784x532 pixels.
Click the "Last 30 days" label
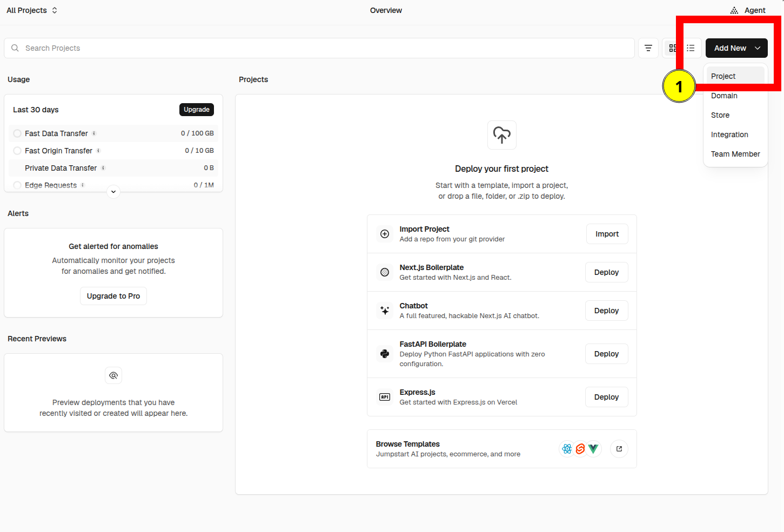click(x=36, y=110)
